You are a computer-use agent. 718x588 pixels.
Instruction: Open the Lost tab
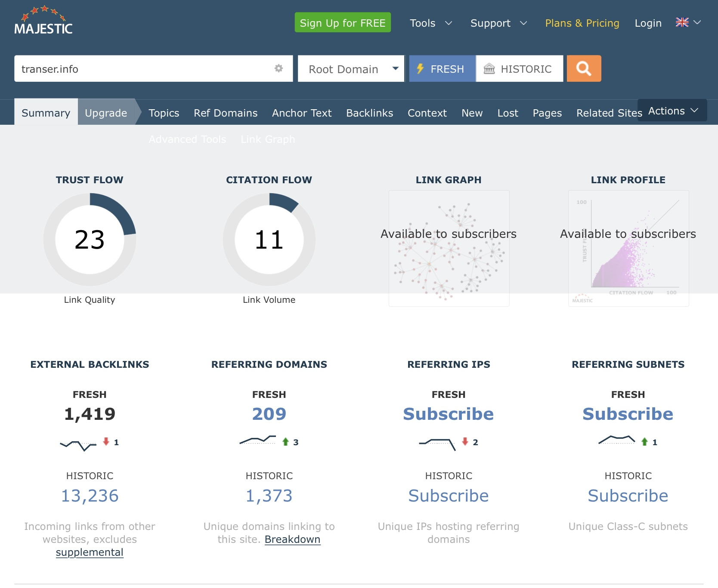tap(508, 113)
